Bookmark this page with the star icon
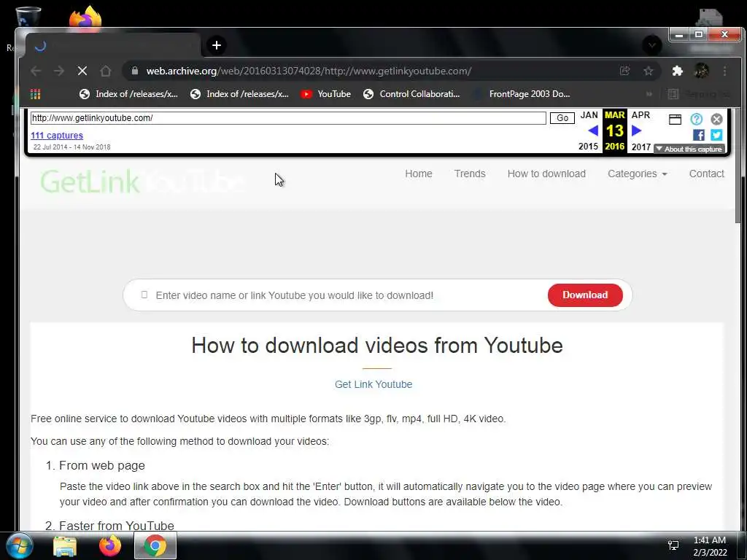The height and width of the screenshot is (560, 747). (x=648, y=71)
